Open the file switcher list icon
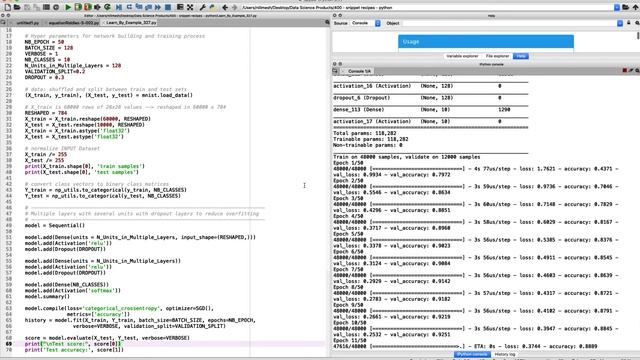Viewport: 640px width, 360px height. click(46, 7)
